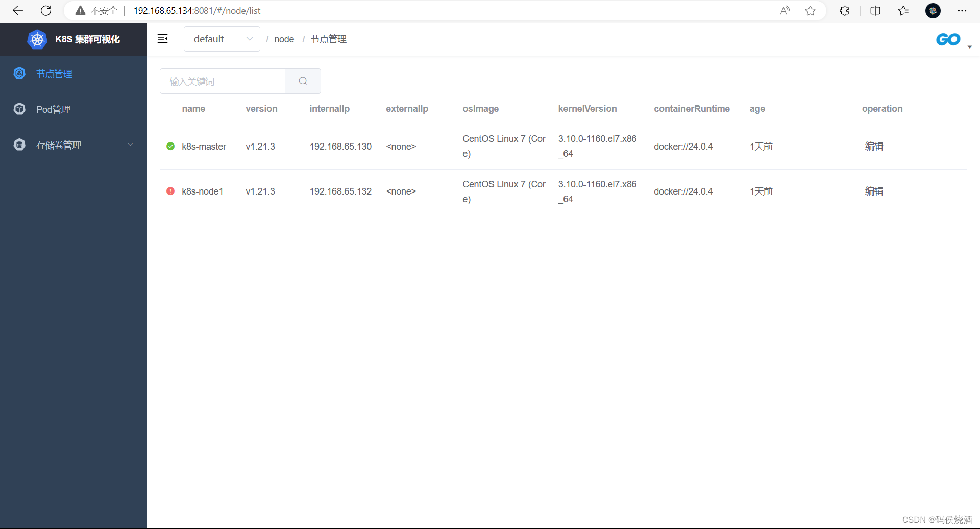This screenshot has height=529, width=980.
Task: Open Pod管理 menu item
Action: tap(73, 109)
